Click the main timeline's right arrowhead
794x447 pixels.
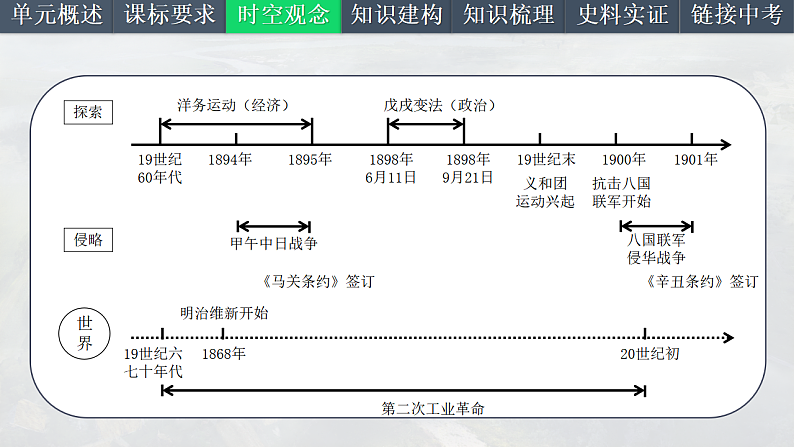[x=726, y=145]
